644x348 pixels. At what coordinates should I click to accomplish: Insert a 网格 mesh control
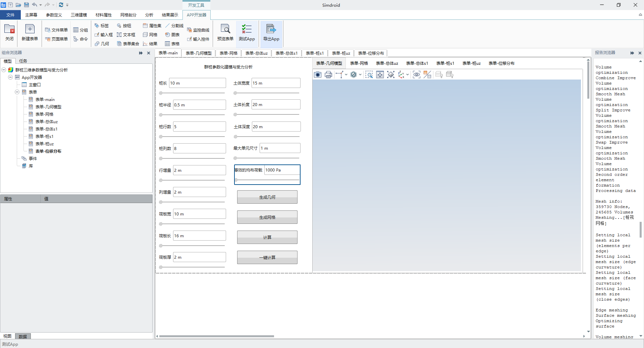pos(150,35)
